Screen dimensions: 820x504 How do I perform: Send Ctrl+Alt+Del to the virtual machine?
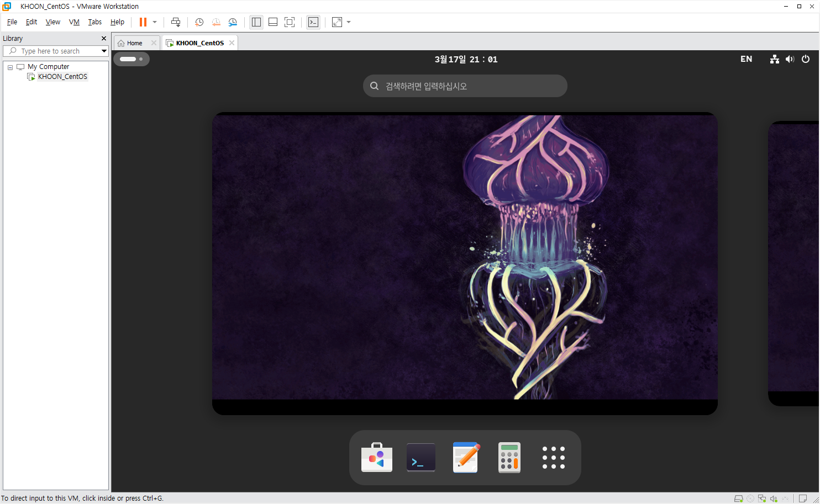pos(176,22)
